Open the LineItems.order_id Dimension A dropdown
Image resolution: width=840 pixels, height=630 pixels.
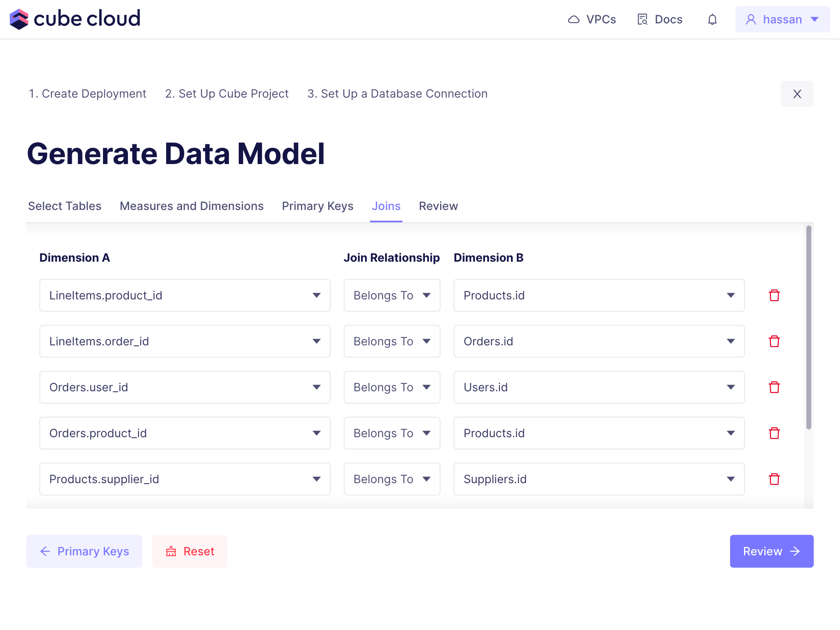(x=185, y=341)
